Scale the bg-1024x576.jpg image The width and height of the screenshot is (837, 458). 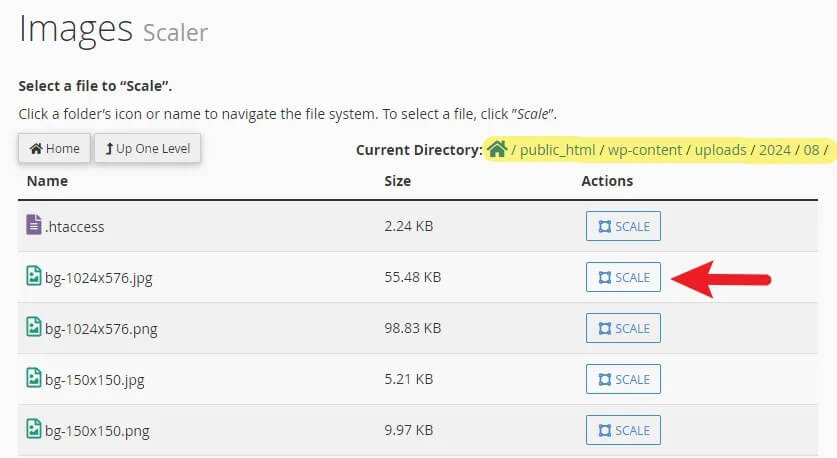623,277
